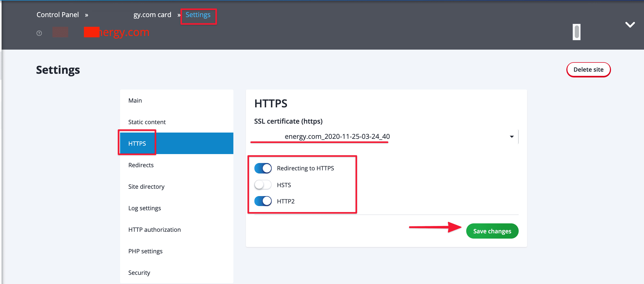Open Log settings section
Image resolution: width=644 pixels, height=284 pixels.
(x=144, y=208)
